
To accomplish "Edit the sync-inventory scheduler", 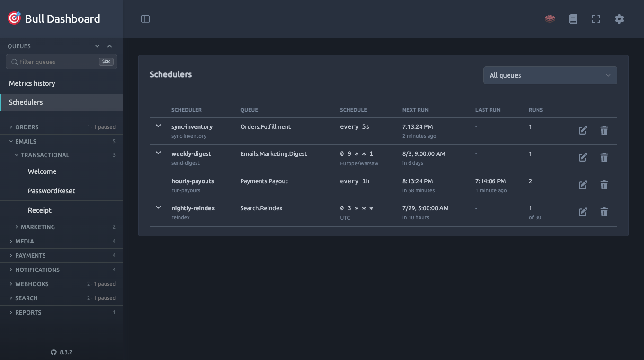I will click(x=583, y=130).
